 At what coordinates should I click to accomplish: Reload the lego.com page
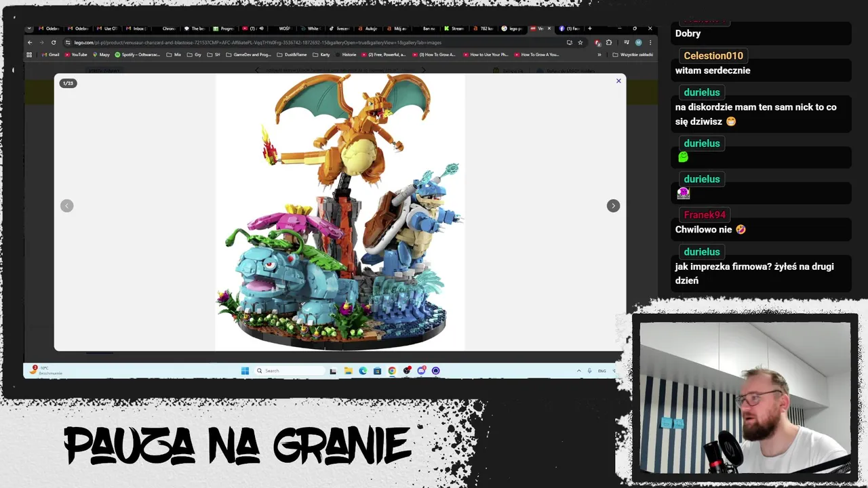pyautogui.click(x=54, y=42)
